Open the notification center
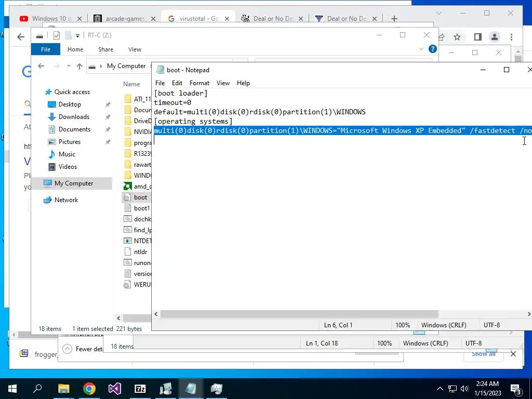Screen dimensions: 532x399 click(516, 390)
